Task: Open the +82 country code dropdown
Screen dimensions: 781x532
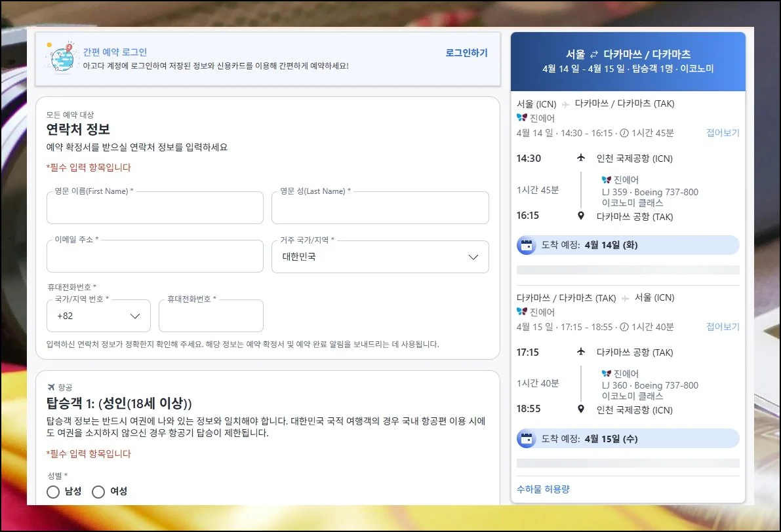Action: click(x=98, y=316)
